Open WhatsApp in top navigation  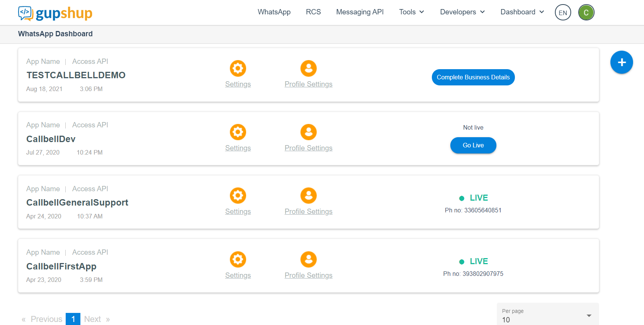(x=274, y=12)
